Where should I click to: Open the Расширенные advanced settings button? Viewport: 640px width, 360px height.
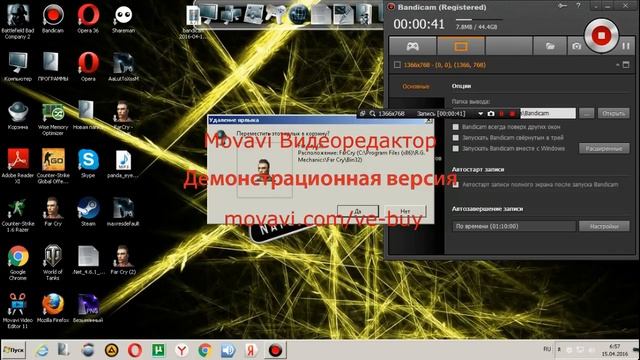click(604, 149)
